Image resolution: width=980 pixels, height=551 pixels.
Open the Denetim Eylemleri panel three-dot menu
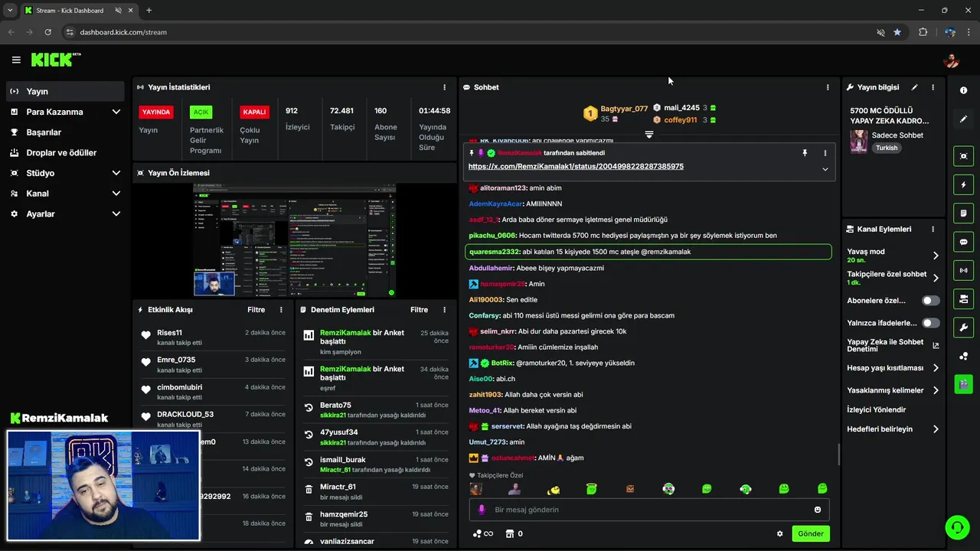coord(445,310)
